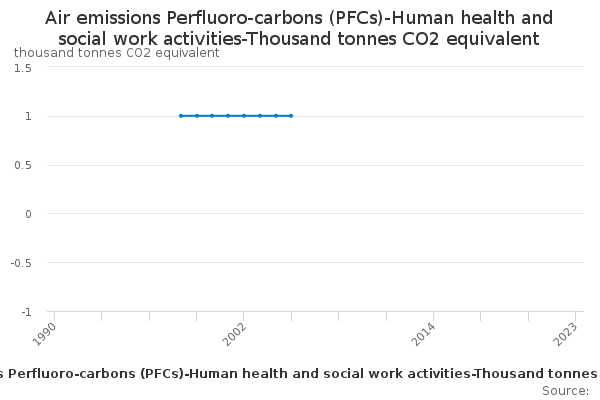Click the last data point on the line
Screen dimensions: 600x400
(291, 116)
